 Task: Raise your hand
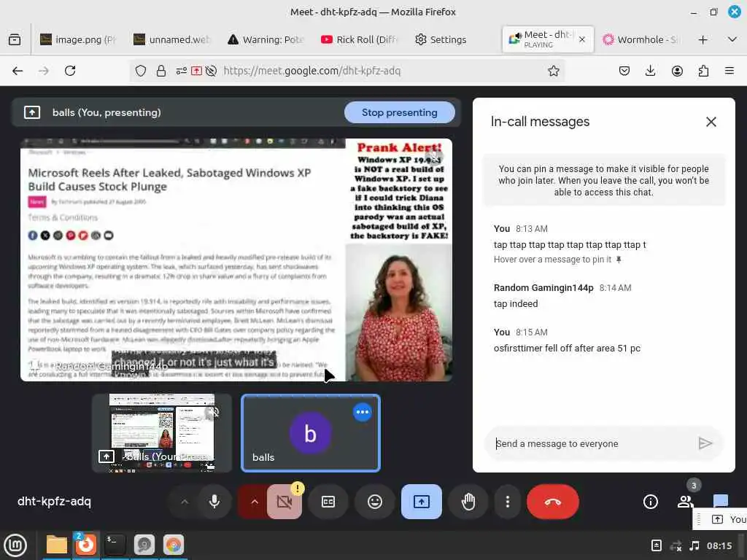(468, 502)
